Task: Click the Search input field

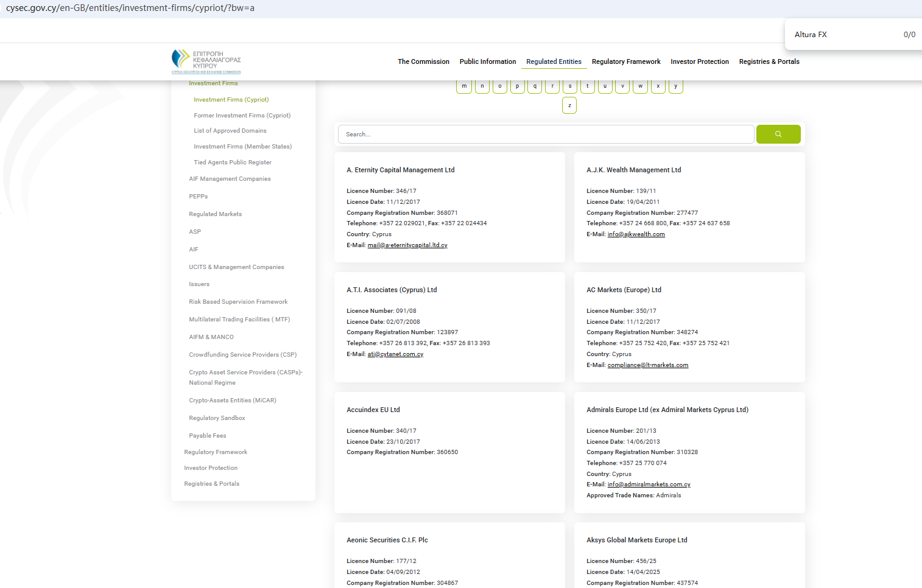Action: coord(546,135)
